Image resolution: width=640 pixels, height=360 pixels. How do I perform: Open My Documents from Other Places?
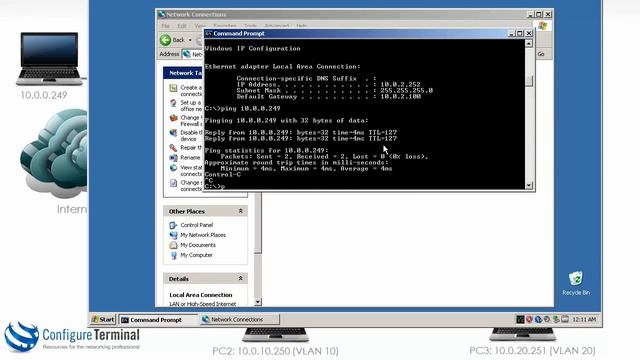[198, 245]
